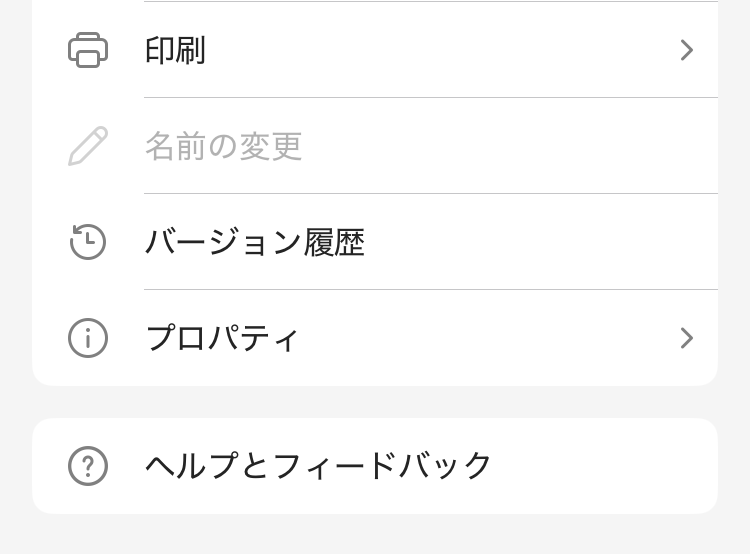Open ヘルプとフィードバック text button
The height and width of the screenshot is (554, 750).
click(318, 465)
